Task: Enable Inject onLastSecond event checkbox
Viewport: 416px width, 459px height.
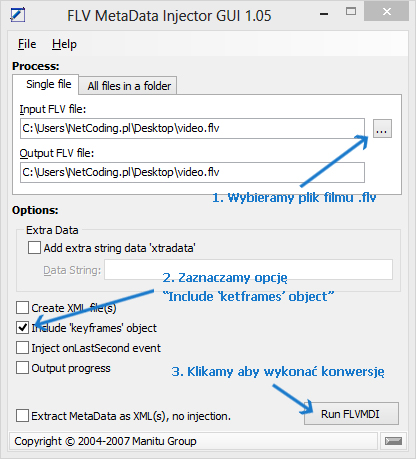Action: [22, 348]
